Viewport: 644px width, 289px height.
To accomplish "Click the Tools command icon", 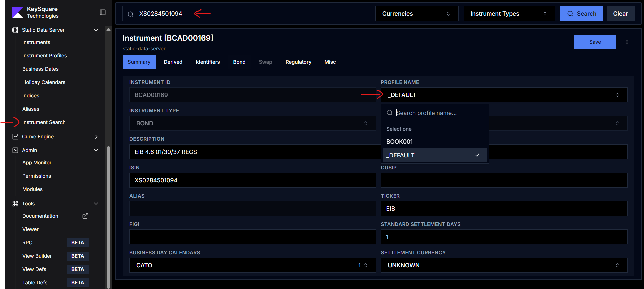I will click(x=15, y=204).
